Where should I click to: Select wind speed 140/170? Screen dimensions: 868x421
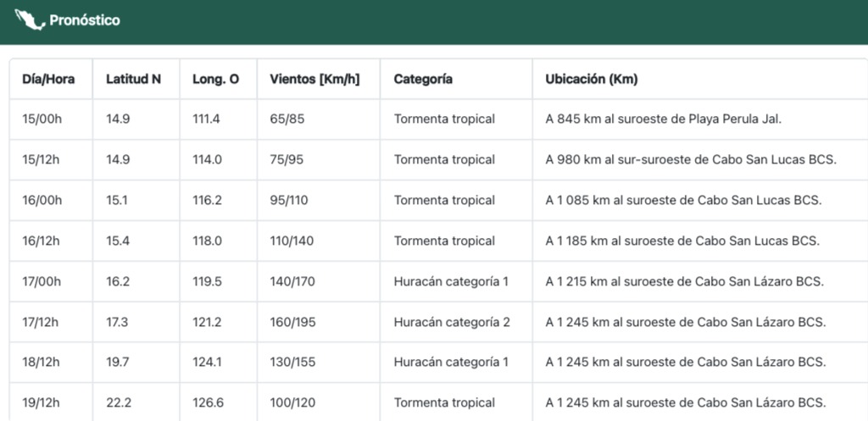(292, 281)
